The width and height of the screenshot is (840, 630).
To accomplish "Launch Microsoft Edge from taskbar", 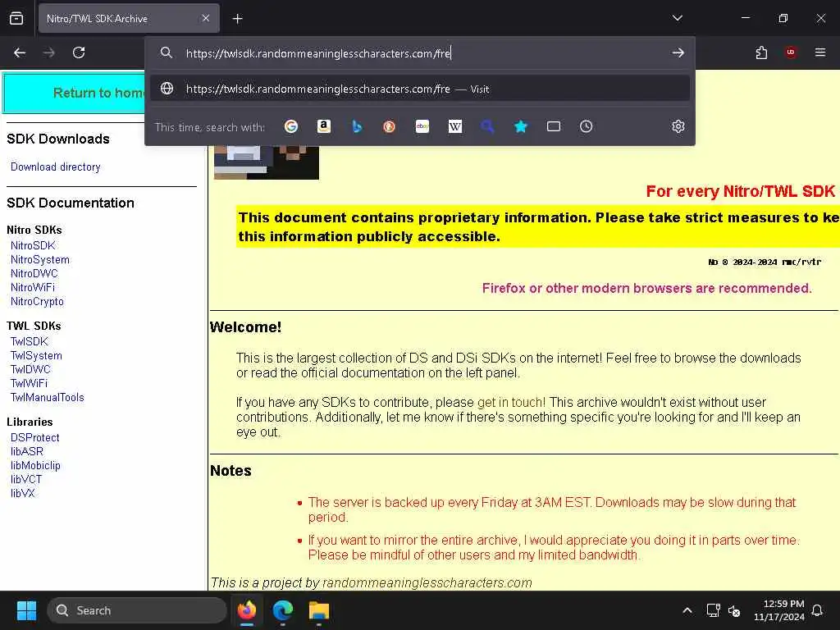I will (283, 610).
